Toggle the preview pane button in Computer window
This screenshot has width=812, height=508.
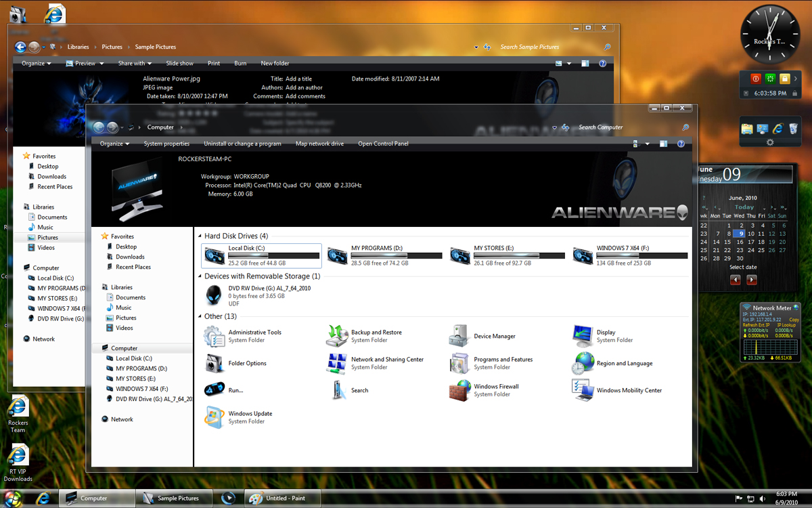click(x=663, y=144)
